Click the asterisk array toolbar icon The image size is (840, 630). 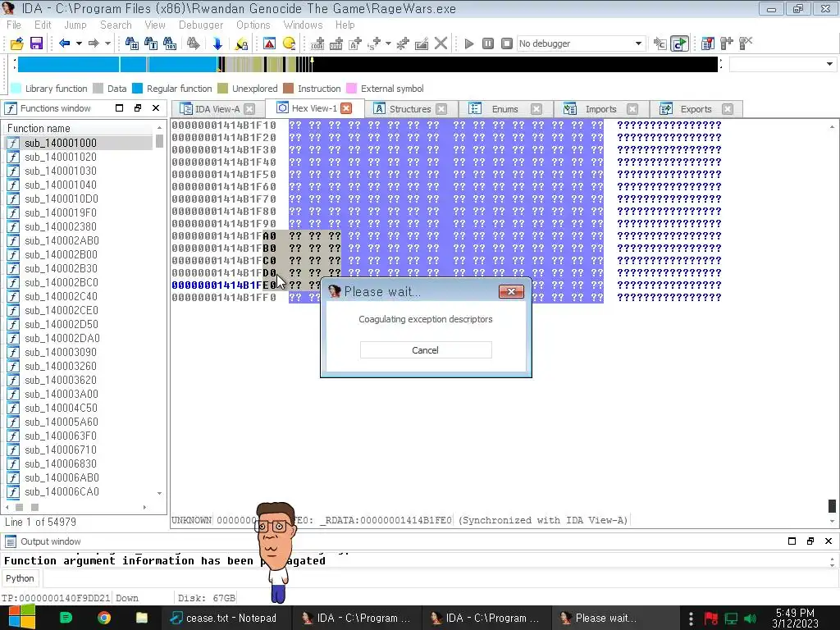click(403, 43)
